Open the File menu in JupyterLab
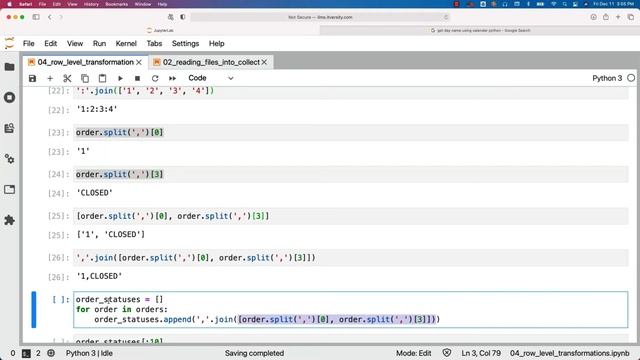This screenshot has height=360, width=640. tap(29, 44)
